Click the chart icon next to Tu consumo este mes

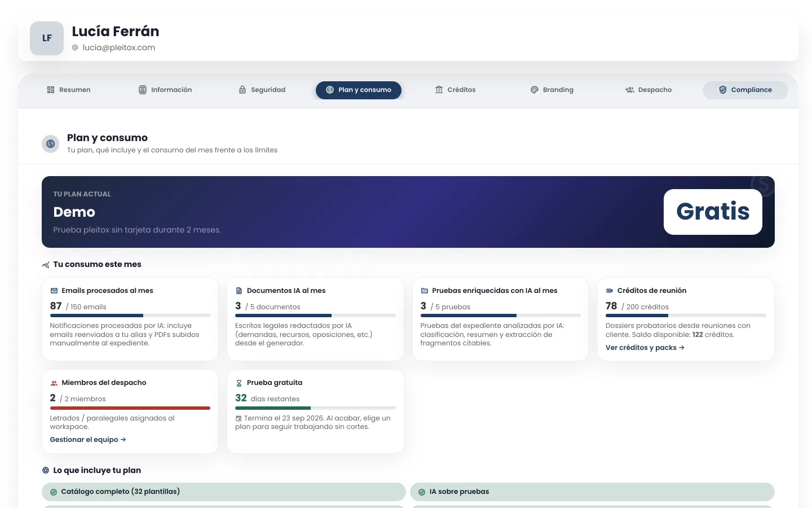46,265
